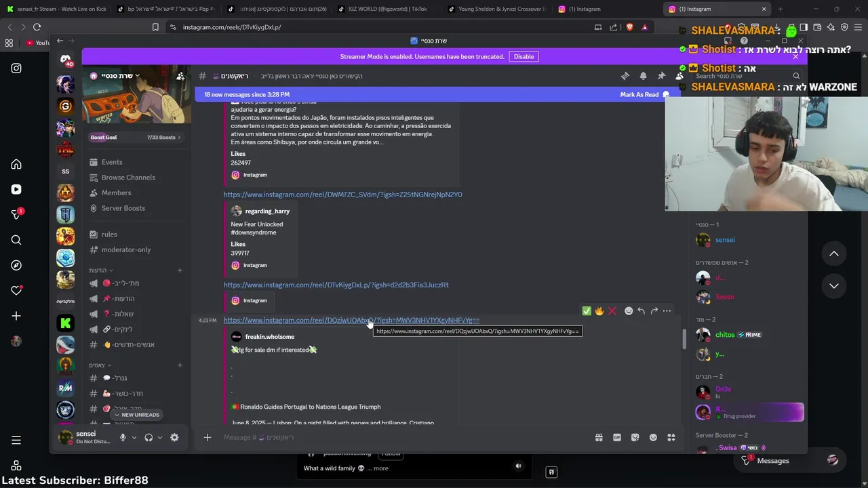Screen dimensions: 868x488
Task: Show pinned messages pin icon
Action: tap(661, 76)
